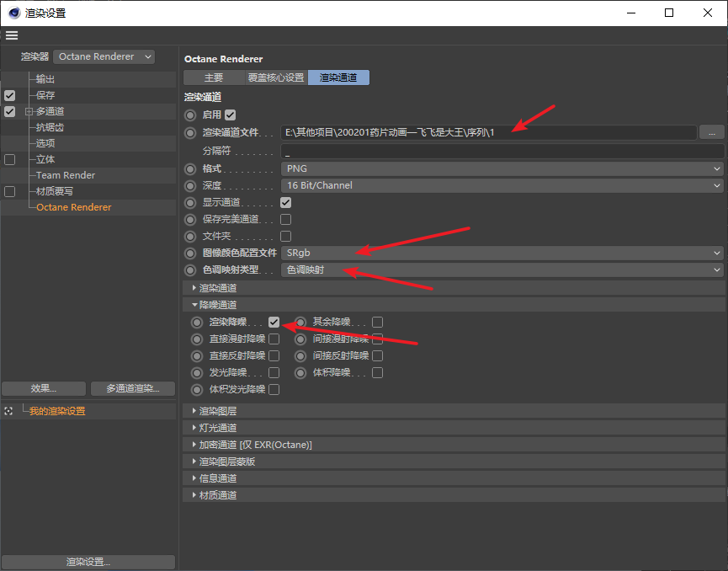The height and width of the screenshot is (571, 728).
Task: Open the 深度 16 Bit/Channel dropdown
Action: (502, 185)
